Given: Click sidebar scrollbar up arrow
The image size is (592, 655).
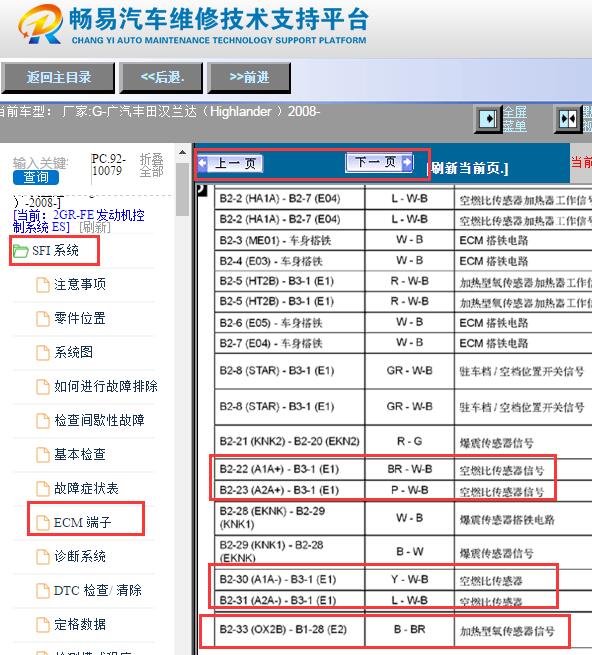Looking at the screenshot, I should 183,153.
